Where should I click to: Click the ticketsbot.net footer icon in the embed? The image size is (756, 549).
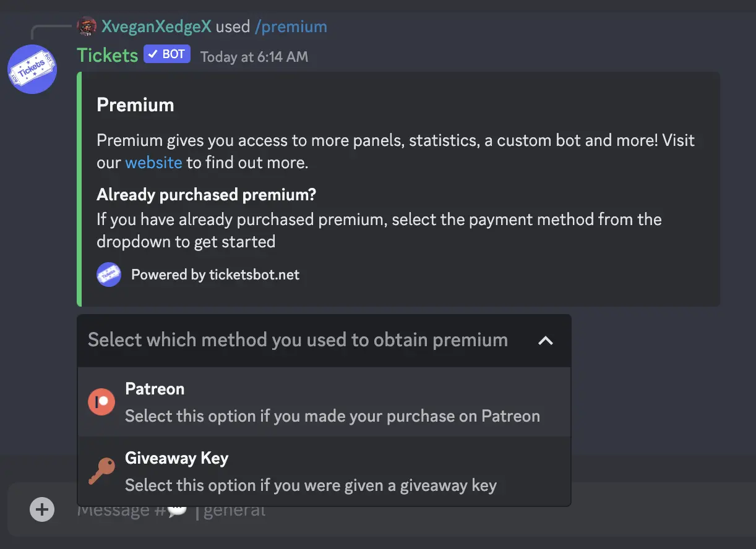[x=109, y=274]
